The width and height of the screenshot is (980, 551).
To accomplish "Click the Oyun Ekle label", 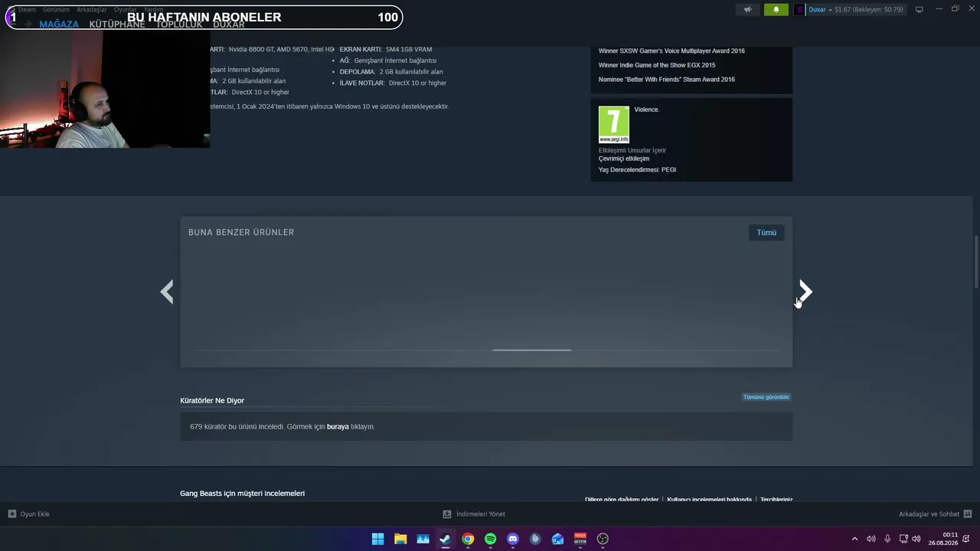I will [x=34, y=514].
